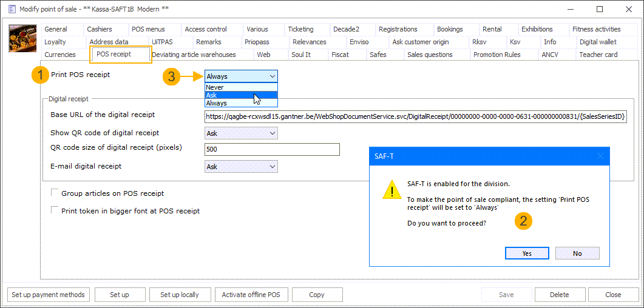Open the Print POS receipt dropdown
The image size is (644, 308).
tap(241, 76)
